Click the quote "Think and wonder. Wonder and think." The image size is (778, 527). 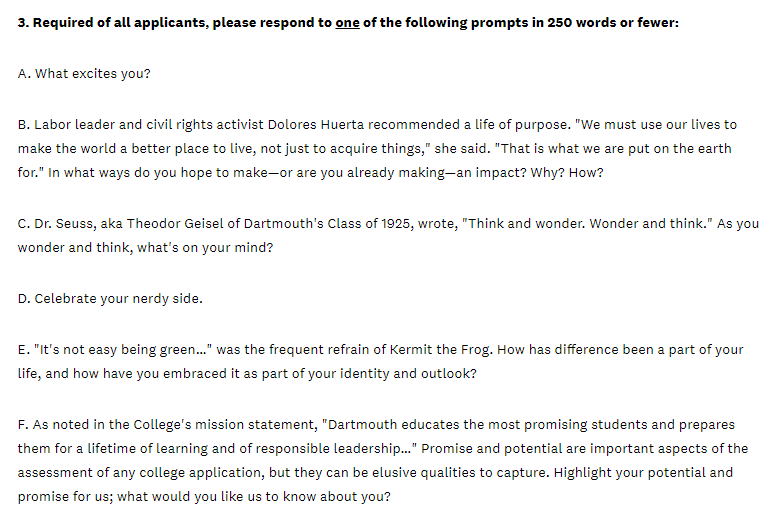point(587,224)
